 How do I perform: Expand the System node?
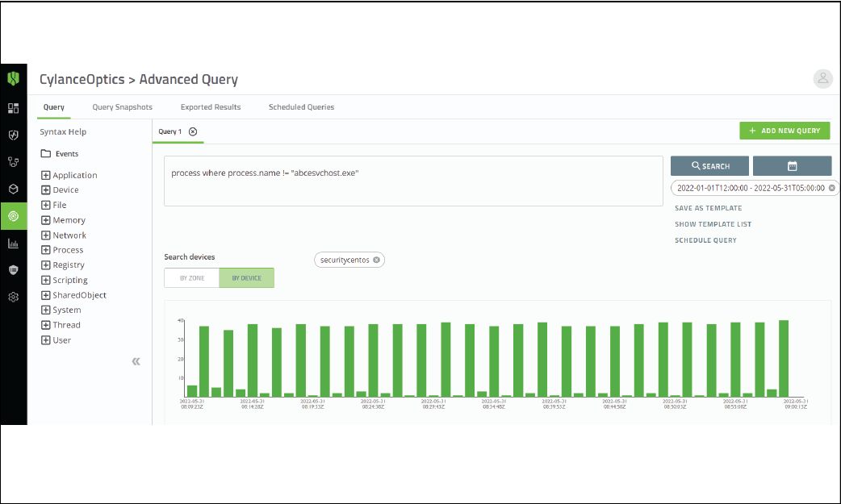[x=45, y=310]
